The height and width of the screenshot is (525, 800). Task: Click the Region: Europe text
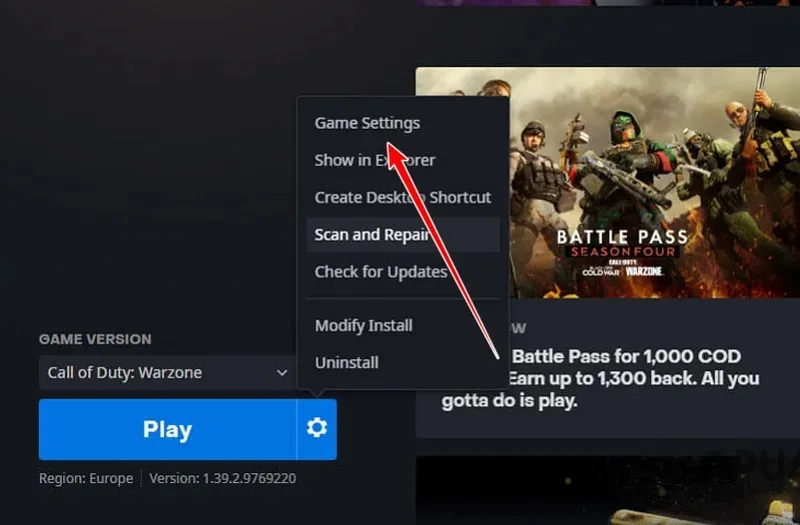pos(86,479)
